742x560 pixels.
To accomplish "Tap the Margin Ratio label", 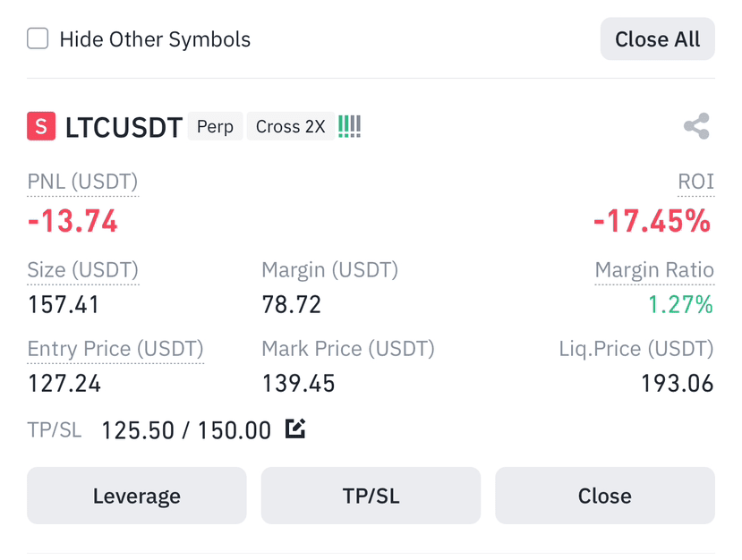I will tap(654, 270).
